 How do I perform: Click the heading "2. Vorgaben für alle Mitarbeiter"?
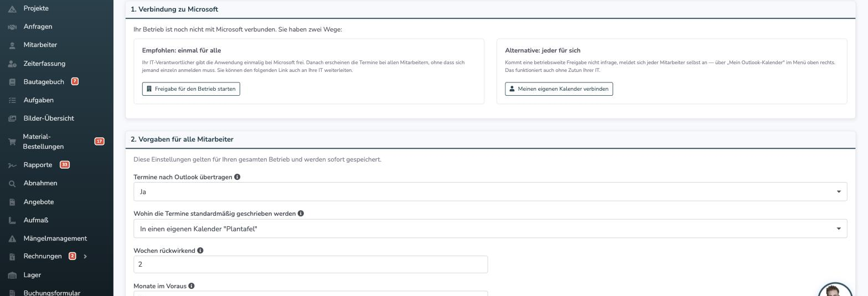[x=182, y=139]
